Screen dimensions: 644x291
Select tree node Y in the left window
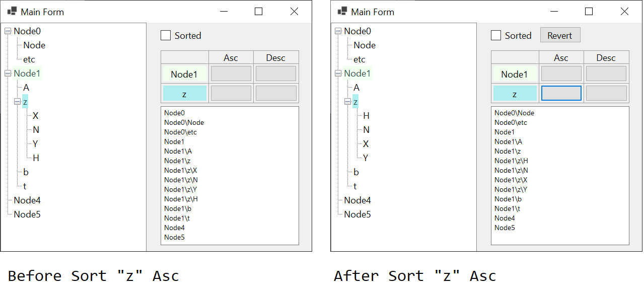point(35,144)
